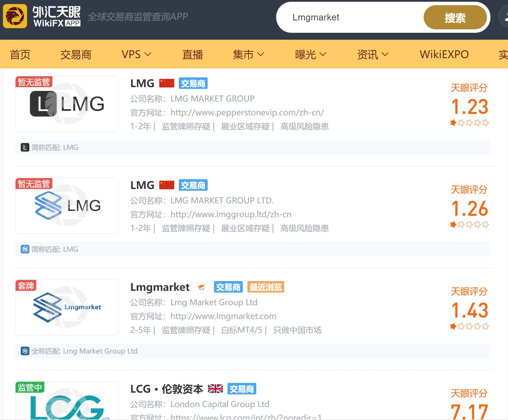Click small blue icon beside second 简称匹配
The image size is (508, 420).
[25, 249]
